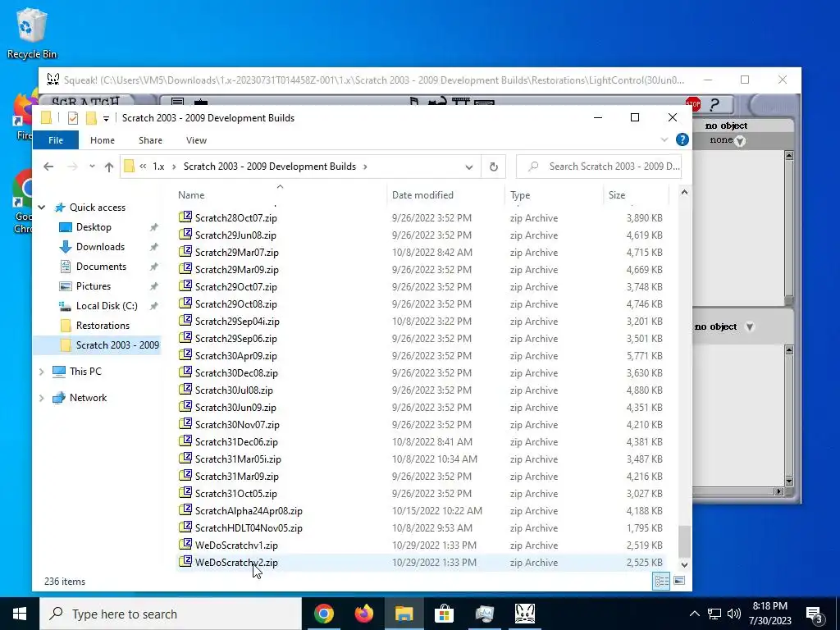Open Windows Start menu
The height and width of the screenshot is (630, 840).
20,614
